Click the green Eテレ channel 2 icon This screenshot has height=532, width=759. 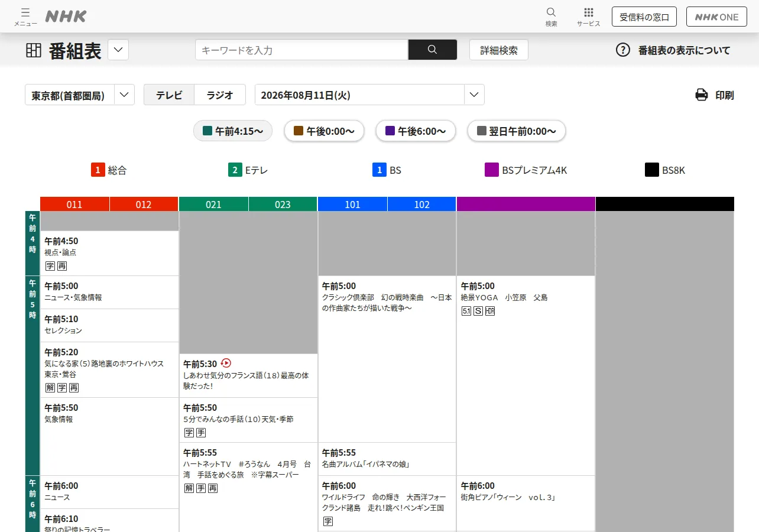235,170
